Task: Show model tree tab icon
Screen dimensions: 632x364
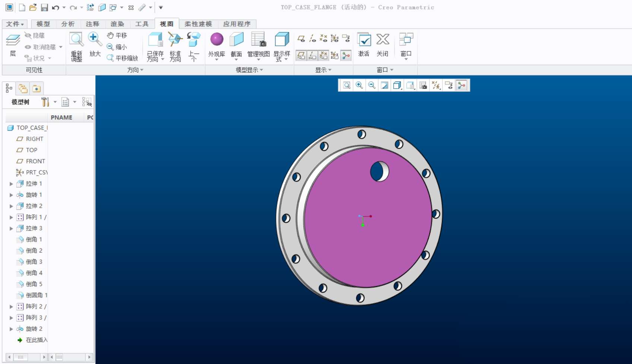Action: tap(9, 88)
